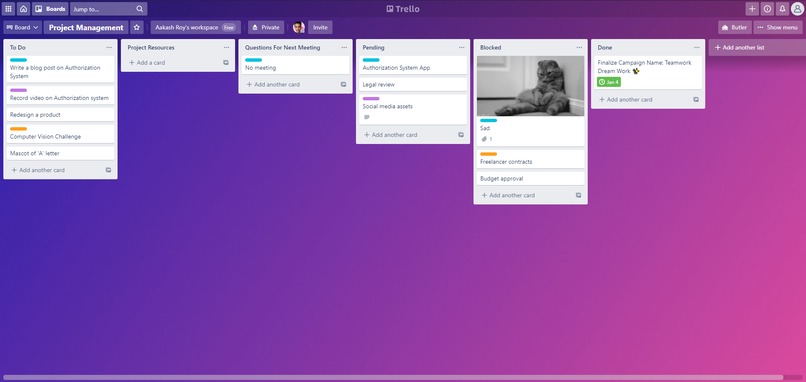This screenshot has height=382, width=806.
Task: Add another card to Blocked list
Action: pos(508,195)
